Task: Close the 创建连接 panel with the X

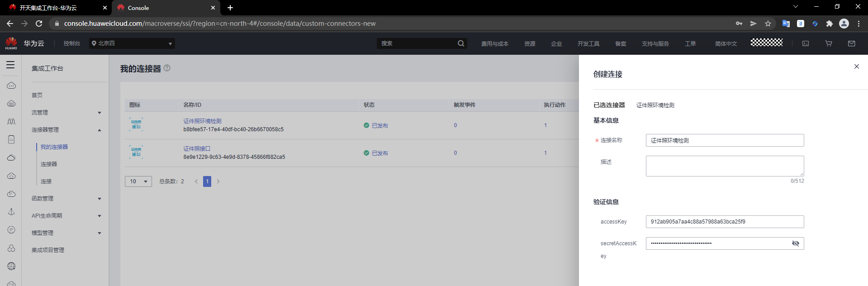Action: pyautogui.click(x=856, y=67)
